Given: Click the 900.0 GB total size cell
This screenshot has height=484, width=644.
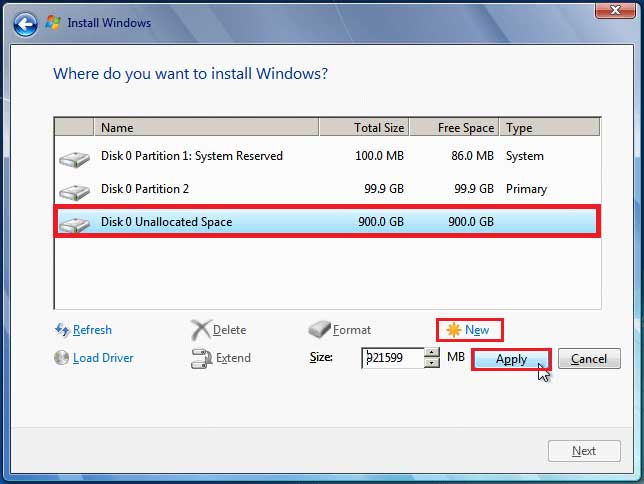Looking at the screenshot, I should coord(381,222).
